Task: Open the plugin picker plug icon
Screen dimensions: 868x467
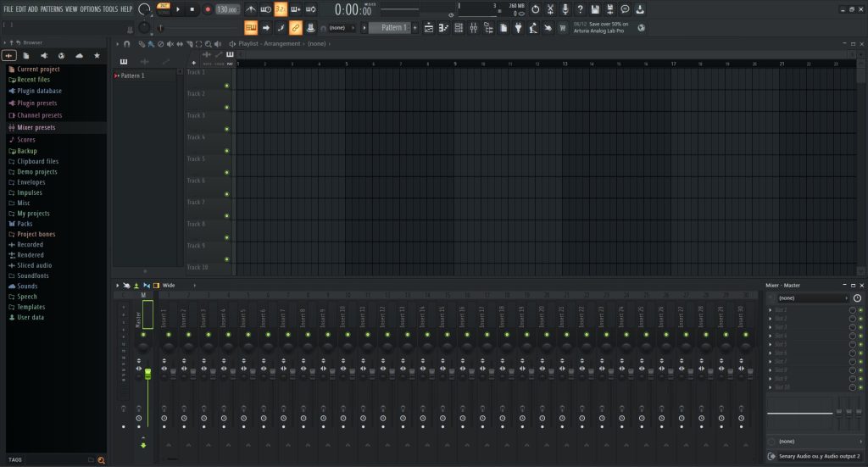Action: click(x=518, y=28)
